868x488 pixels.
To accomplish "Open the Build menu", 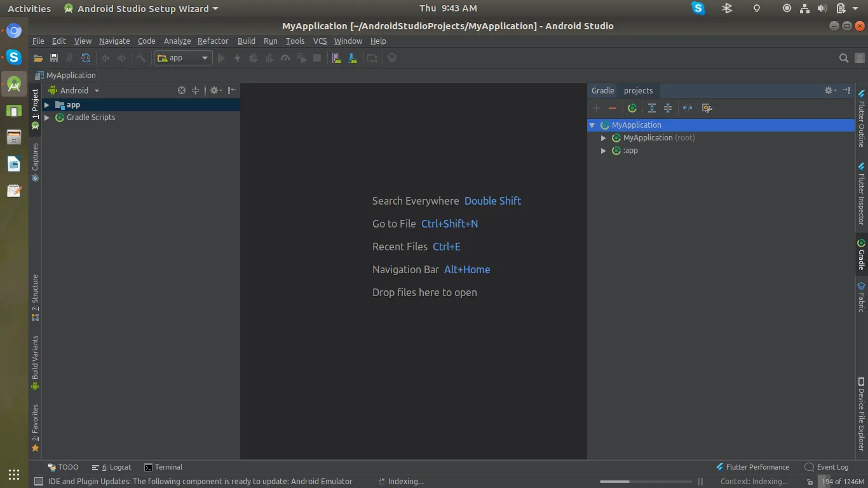I will [x=247, y=41].
